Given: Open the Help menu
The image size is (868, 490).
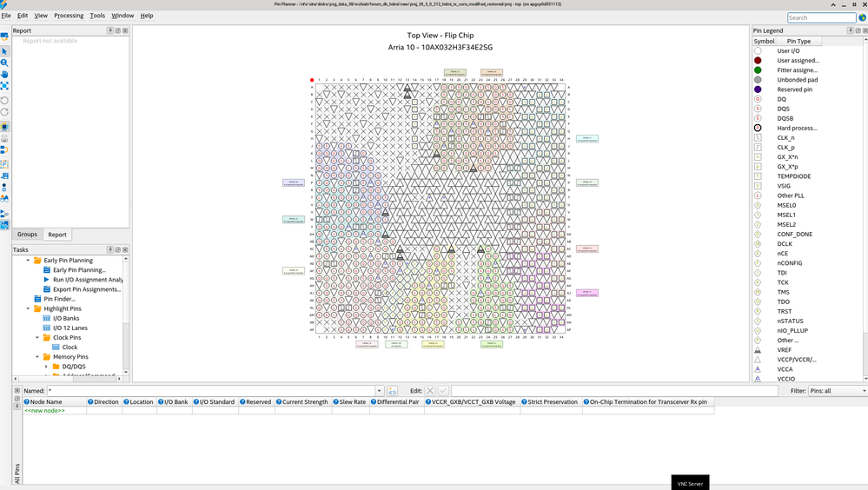Looking at the screenshot, I should pyautogui.click(x=147, y=16).
